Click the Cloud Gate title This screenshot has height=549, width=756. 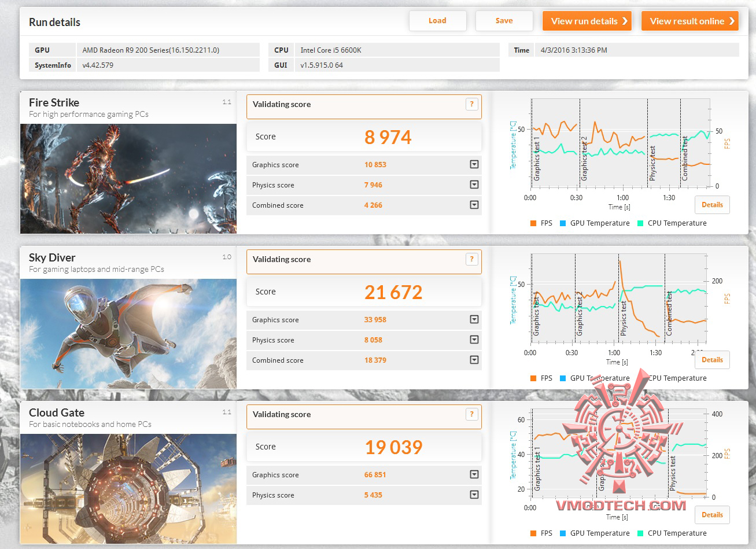click(x=57, y=412)
